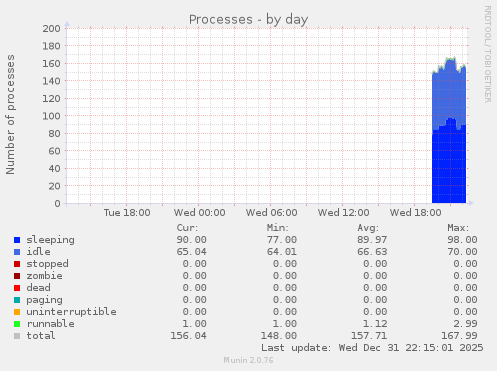
Task: Click the total legend color swatch
Action: coord(17,336)
